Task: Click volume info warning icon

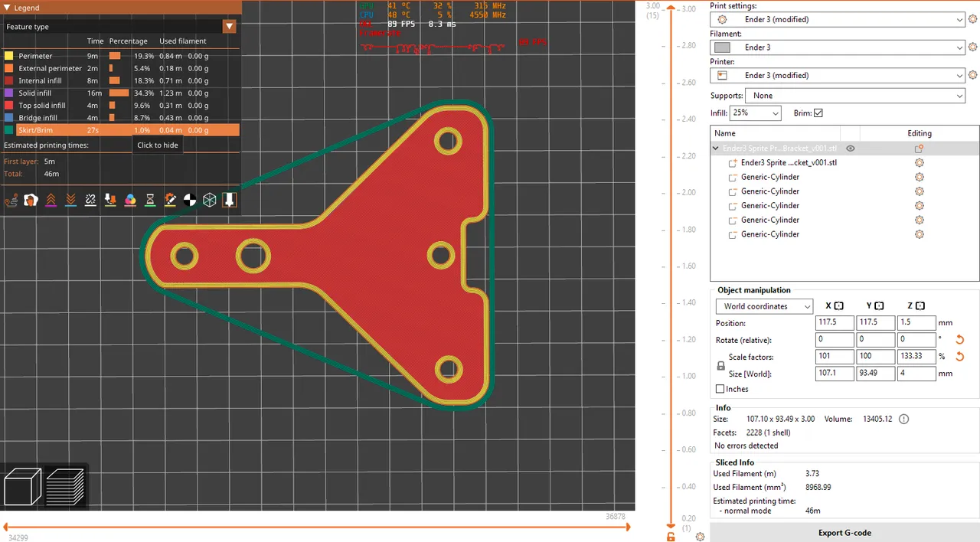Action: [903, 419]
